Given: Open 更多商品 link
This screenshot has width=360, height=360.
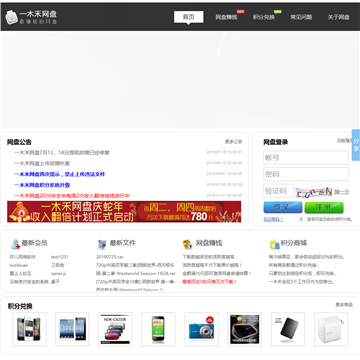Looking at the screenshot, I should 344,305.
